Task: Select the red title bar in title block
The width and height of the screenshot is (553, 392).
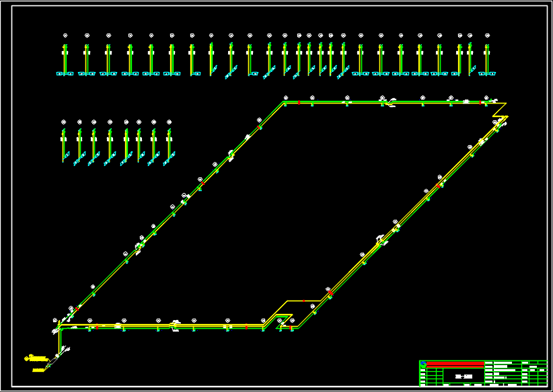Action: click(455, 364)
